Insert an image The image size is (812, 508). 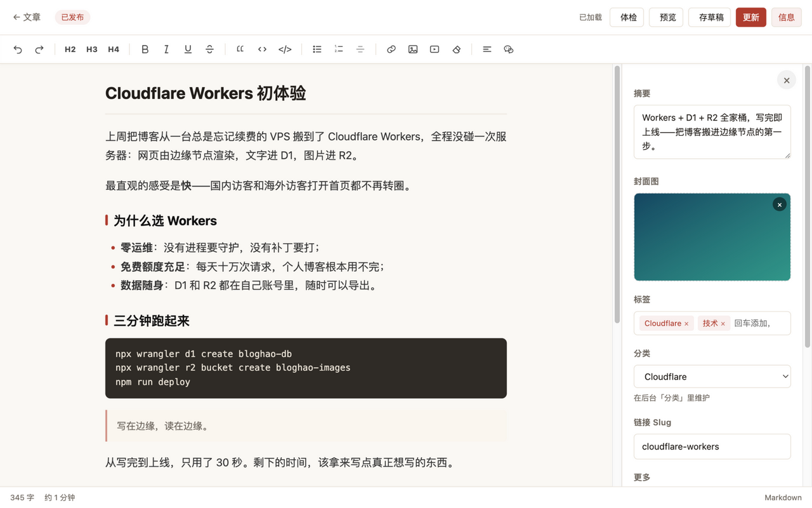pyautogui.click(x=413, y=50)
